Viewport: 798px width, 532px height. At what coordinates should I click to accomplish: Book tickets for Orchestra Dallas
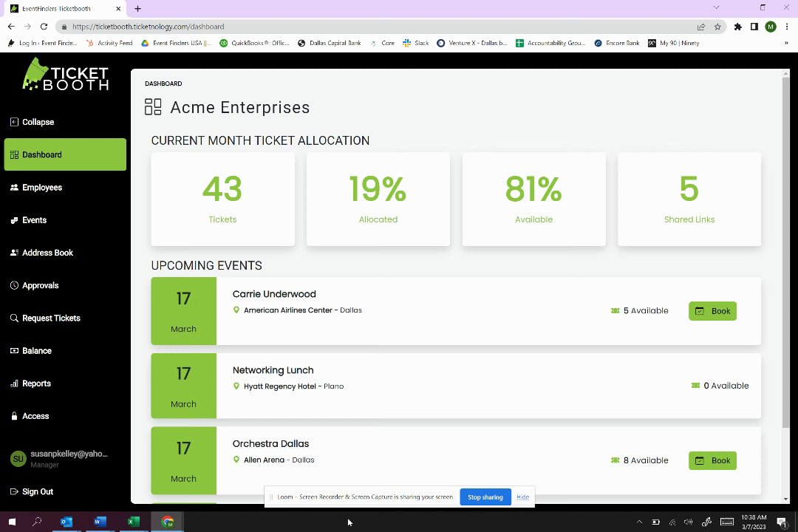[x=712, y=460]
